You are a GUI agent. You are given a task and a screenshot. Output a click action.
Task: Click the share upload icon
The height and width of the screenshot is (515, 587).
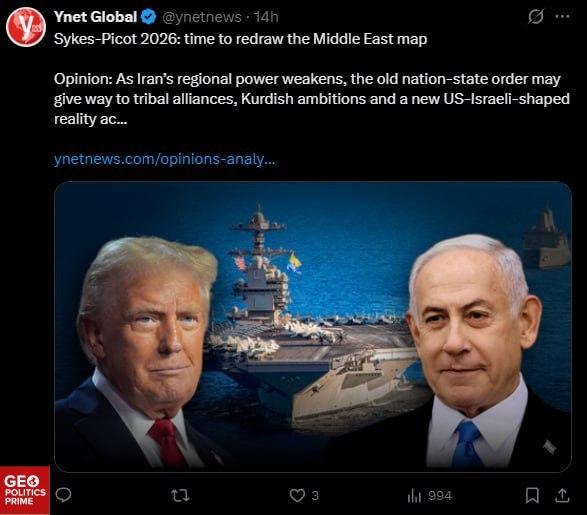click(x=562, y=496)
